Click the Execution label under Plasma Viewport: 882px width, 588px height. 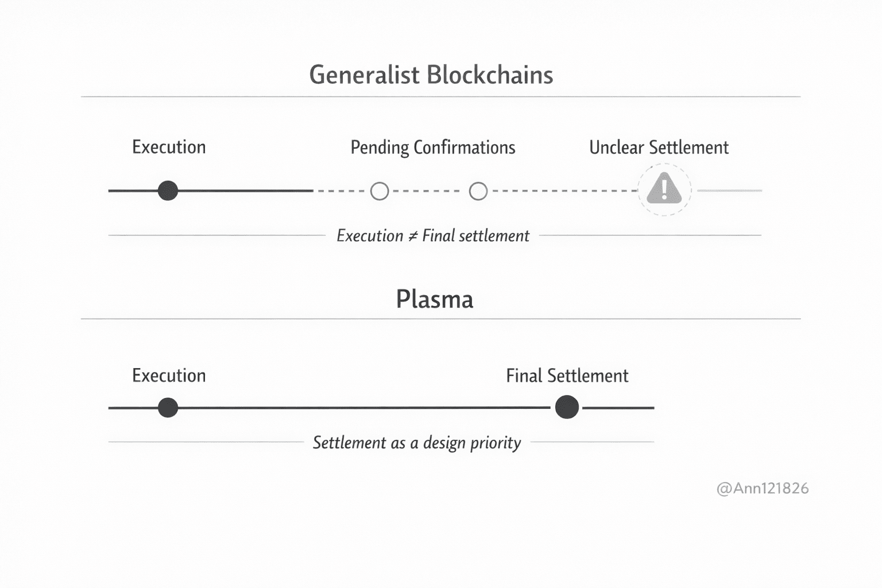169,376
